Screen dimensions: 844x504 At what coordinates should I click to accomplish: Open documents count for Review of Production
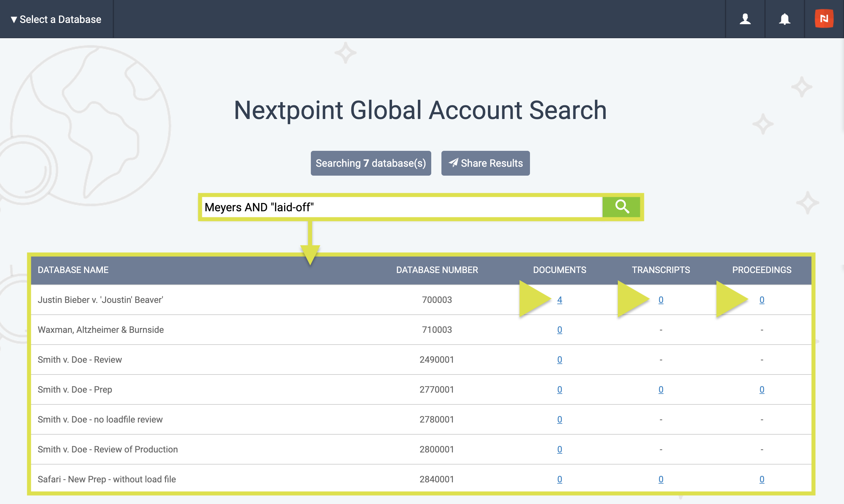(560, 449)
